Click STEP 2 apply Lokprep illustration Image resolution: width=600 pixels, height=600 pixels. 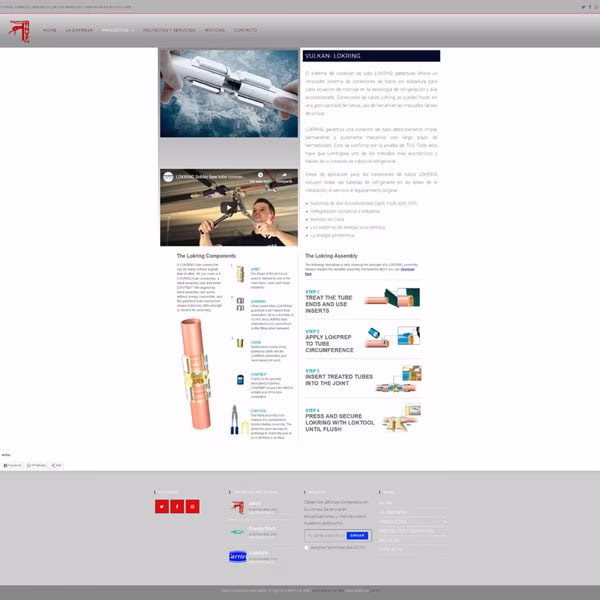(393, 337)
